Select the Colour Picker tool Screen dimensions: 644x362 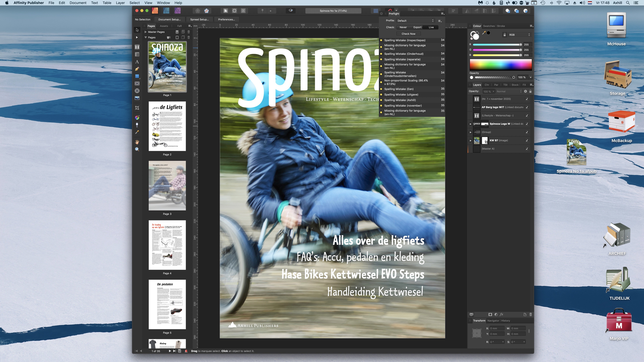pos(137,132)
